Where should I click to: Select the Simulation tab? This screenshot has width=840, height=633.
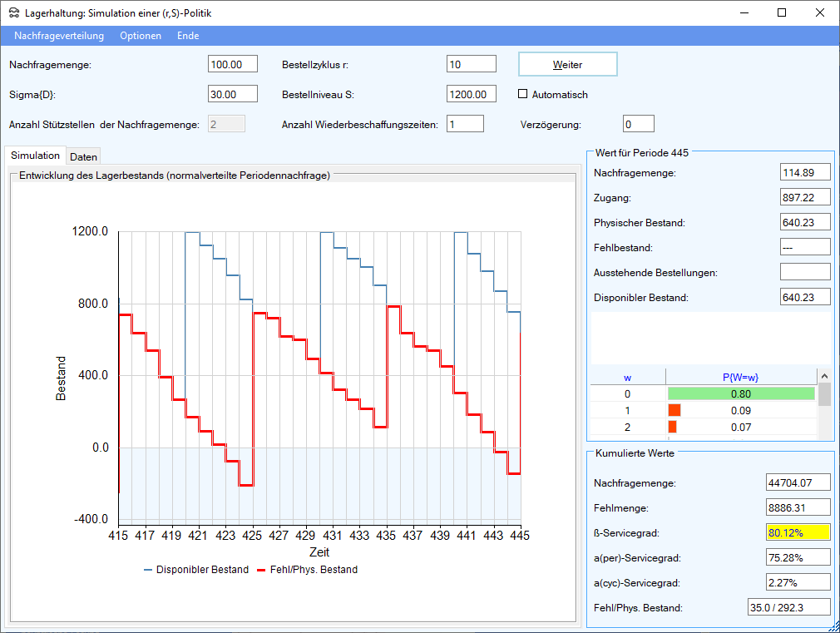pyautogui.click(x=35, y=156)
